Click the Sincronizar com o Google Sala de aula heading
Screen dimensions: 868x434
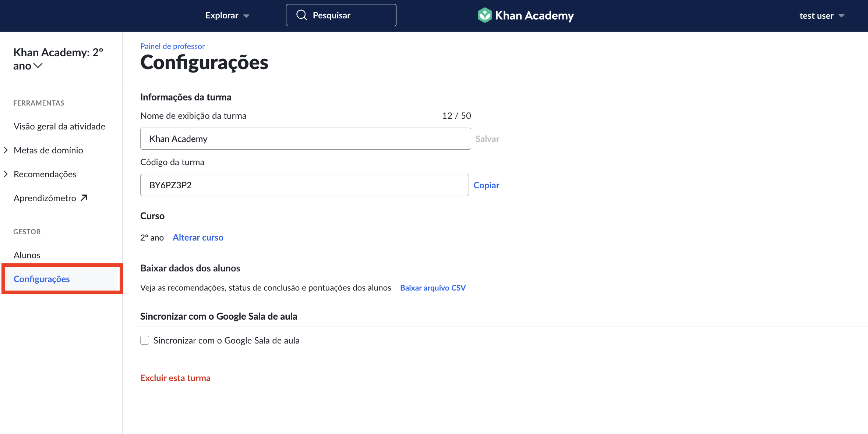coord(219,316)
